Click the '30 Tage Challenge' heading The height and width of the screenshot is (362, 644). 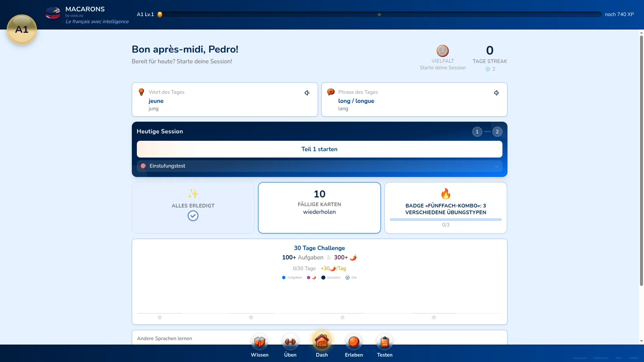point(319,248)
